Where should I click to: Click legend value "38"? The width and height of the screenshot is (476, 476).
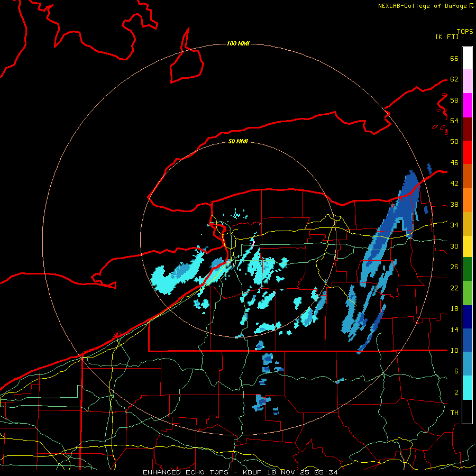pos(454,205)
